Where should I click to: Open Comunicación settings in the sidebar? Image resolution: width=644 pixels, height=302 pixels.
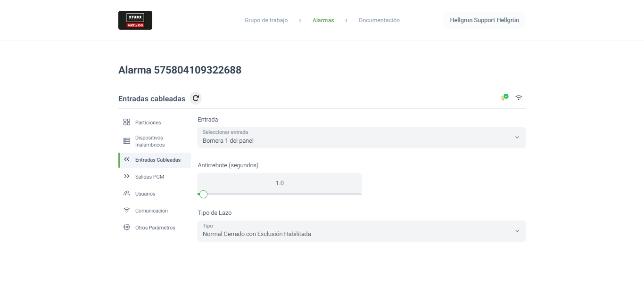pos(151,211)
